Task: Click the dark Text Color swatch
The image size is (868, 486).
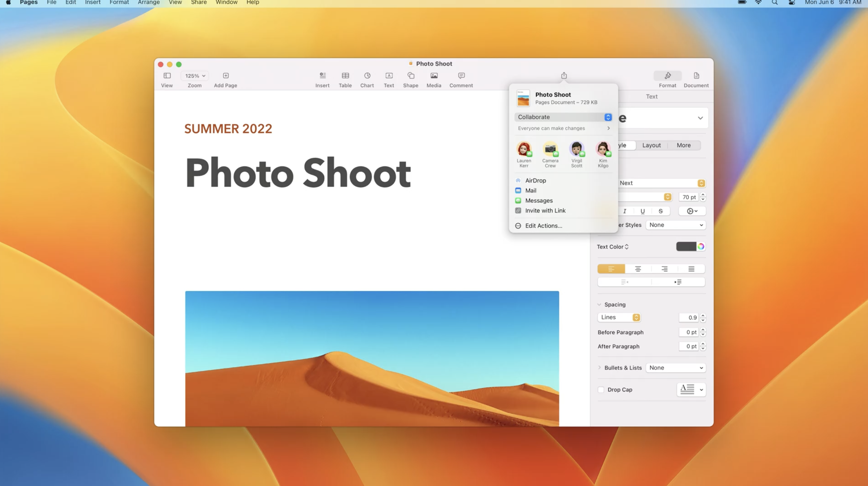Action: coord(686,246)
